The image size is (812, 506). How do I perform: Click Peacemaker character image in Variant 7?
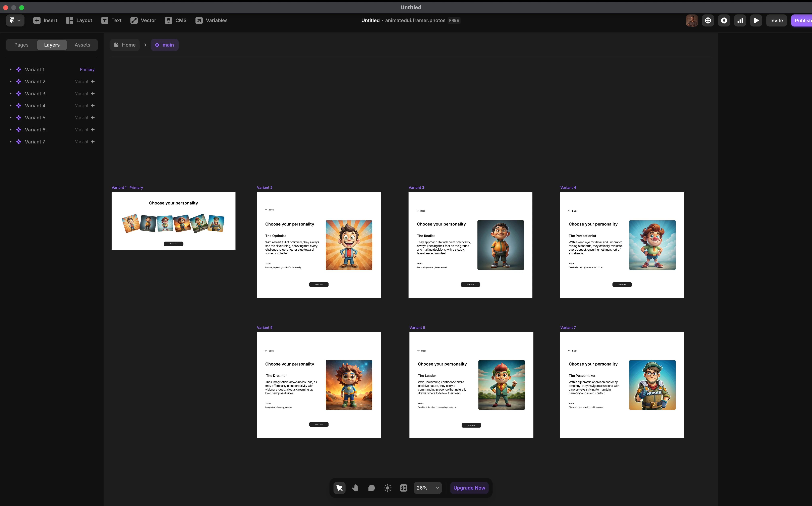pyautogui.click(x=652, y=385)
